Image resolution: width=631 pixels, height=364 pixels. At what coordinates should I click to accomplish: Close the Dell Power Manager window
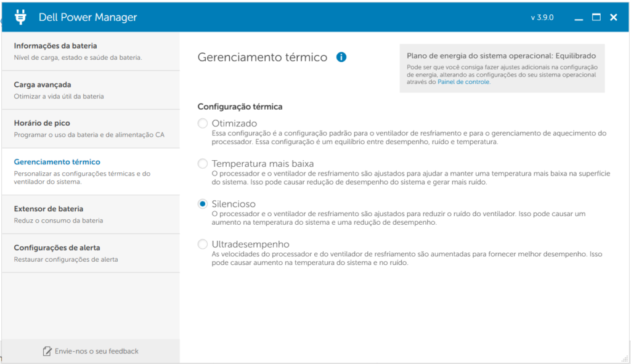tap(614, 17)
